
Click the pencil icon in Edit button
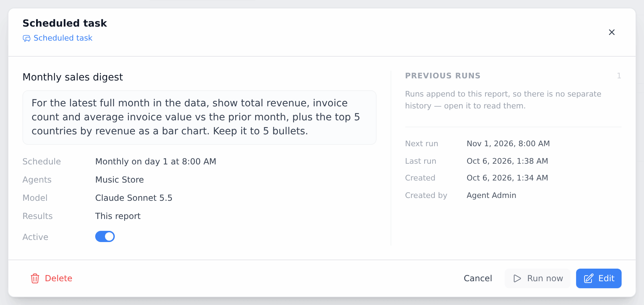click(x=589, y=278)
